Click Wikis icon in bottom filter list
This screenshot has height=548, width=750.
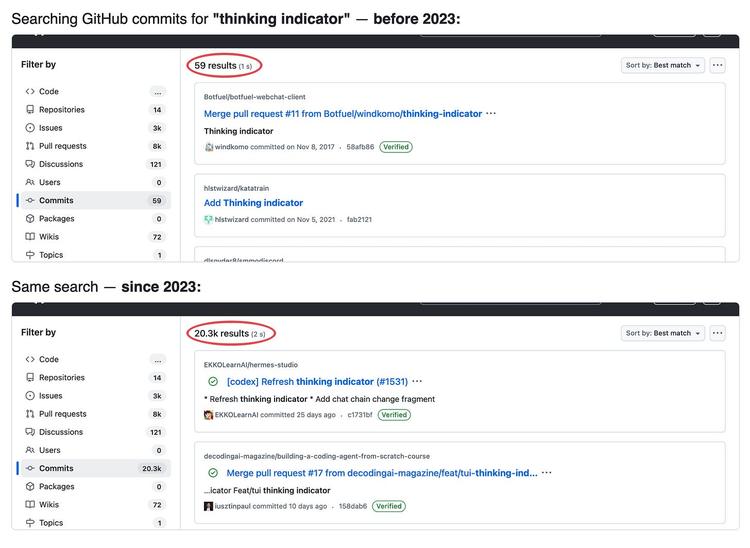[x=30, y=504]
